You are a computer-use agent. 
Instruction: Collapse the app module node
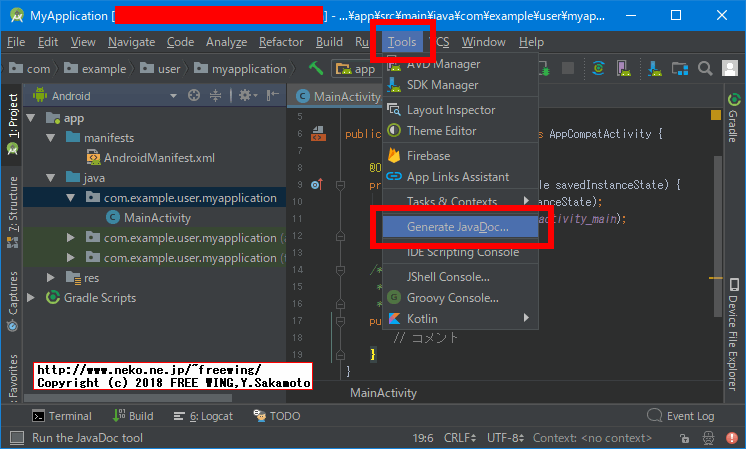pos(31,118)
